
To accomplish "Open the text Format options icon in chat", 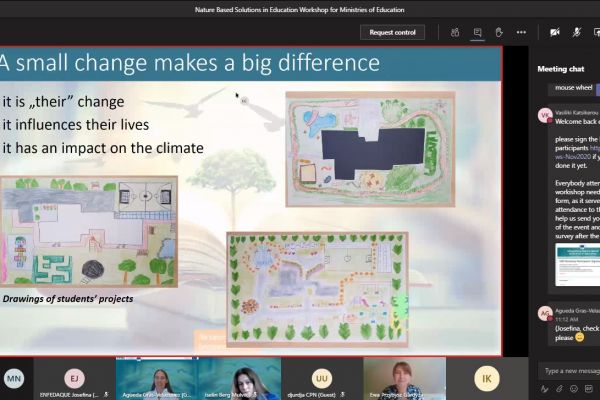I will click(544, 389).
